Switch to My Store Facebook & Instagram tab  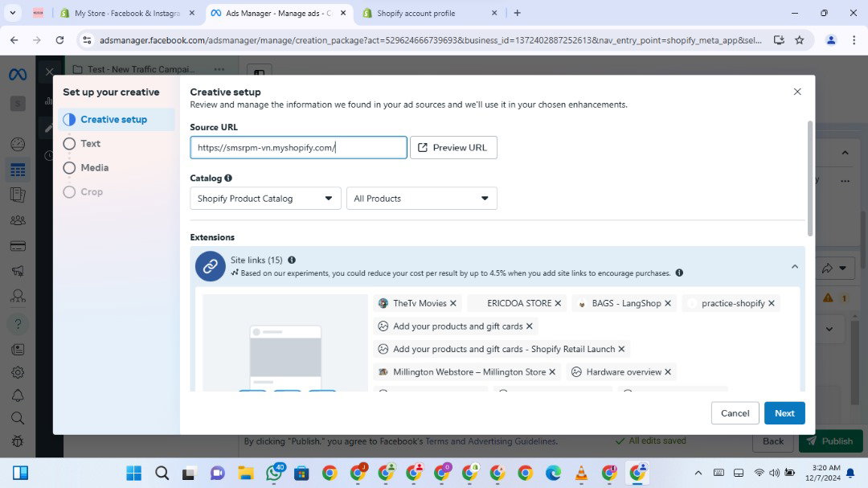[128, 13]
